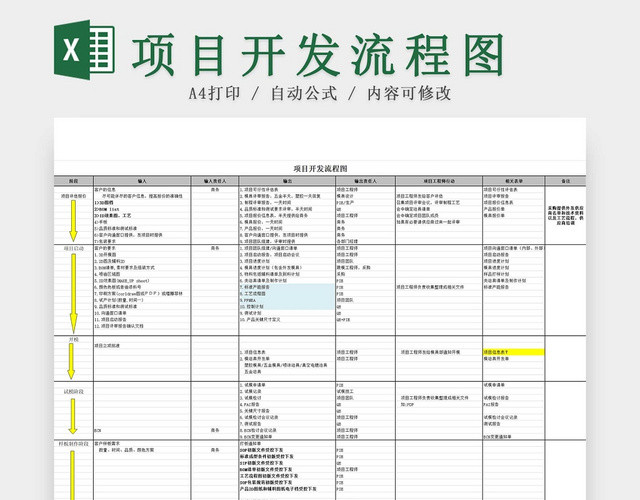Click the 10. 产品关键尺寸定义 output cell

(260, 320)
